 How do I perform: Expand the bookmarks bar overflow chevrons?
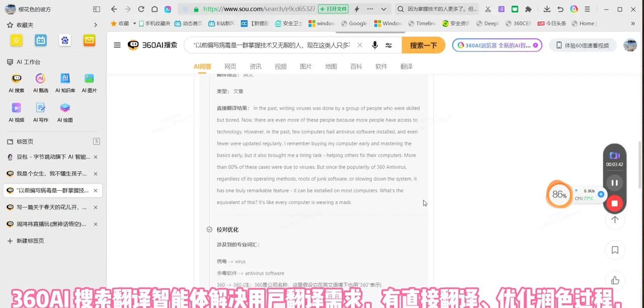(x=633, y=23)
